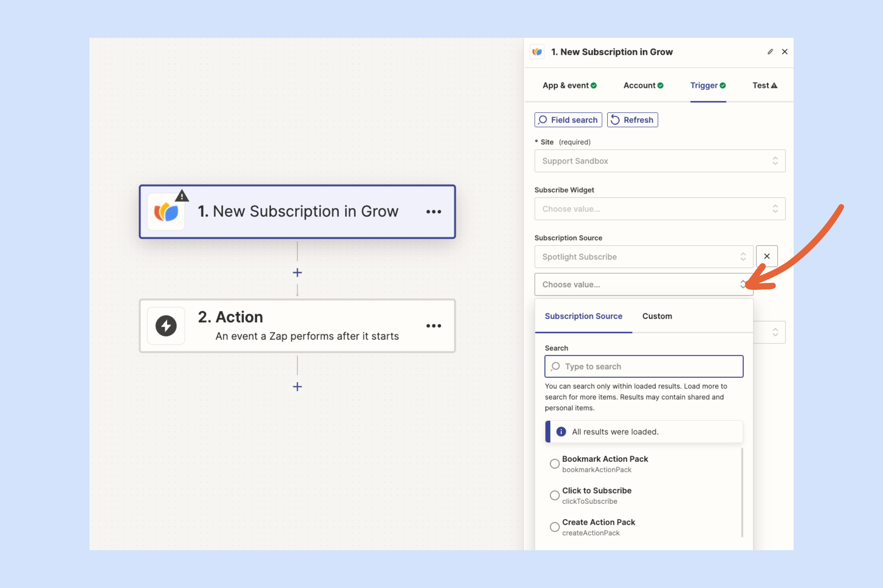Switch to the Account tab

pos(643,85)
